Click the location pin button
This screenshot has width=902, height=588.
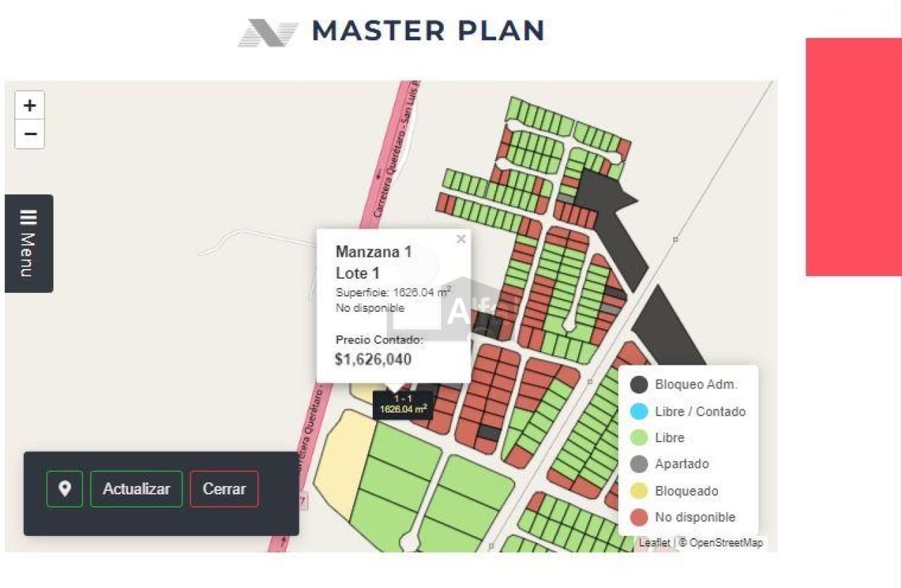coord(65,489)
